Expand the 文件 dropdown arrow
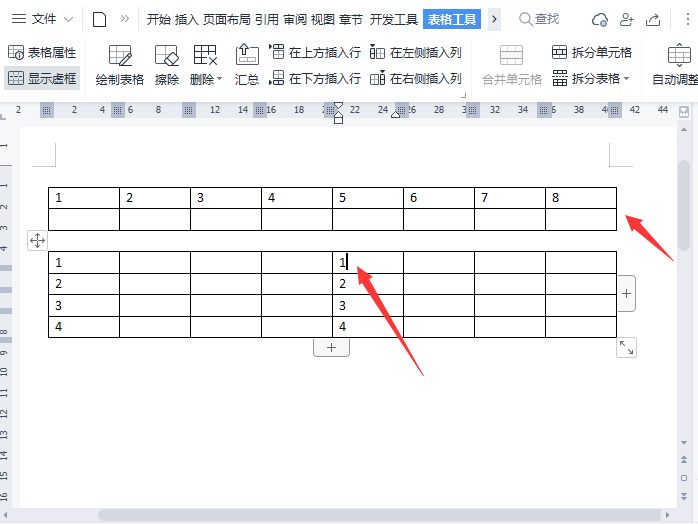The height and width of the screenshot is (524, 698). (x=68, y=20)
